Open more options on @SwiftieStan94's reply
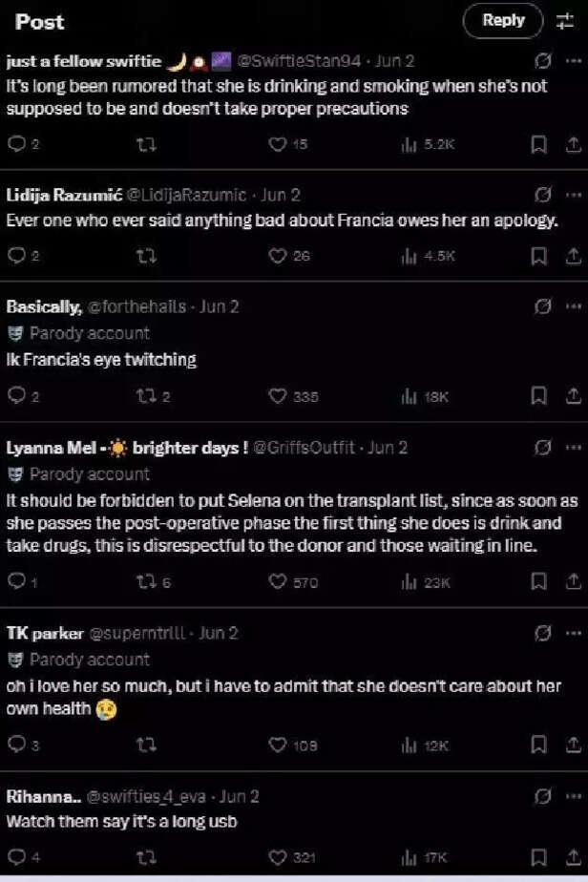Viewport: 588px width, 882px height. [573, 60]
